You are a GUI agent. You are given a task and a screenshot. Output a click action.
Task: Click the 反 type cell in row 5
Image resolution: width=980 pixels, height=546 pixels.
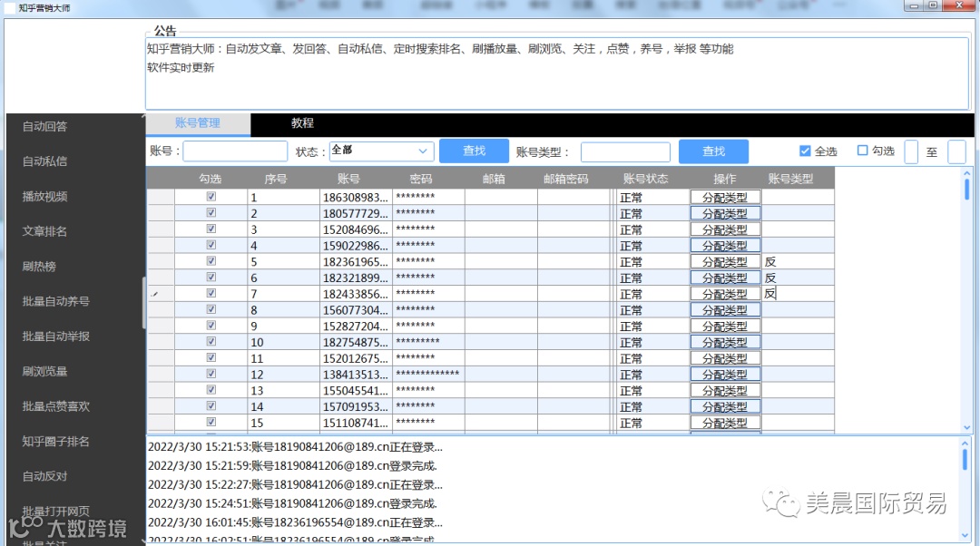coord(798,262)
